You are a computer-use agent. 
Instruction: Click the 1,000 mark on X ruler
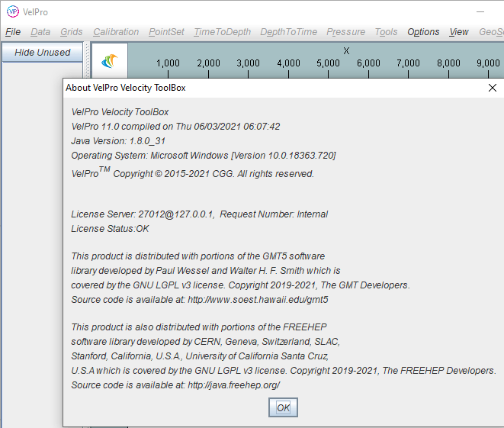click(x=168, y=63)
